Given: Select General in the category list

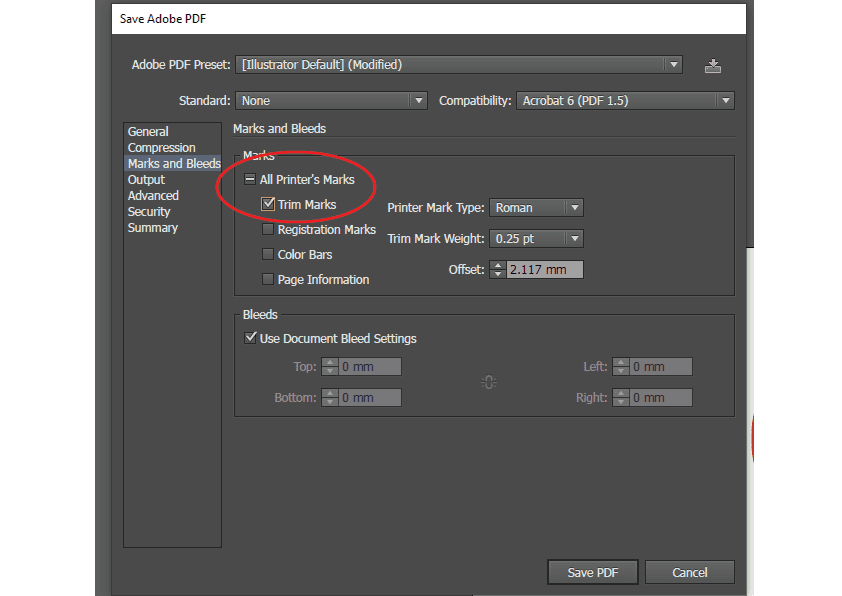Looking at the screenshot, I should click(172, 132).
